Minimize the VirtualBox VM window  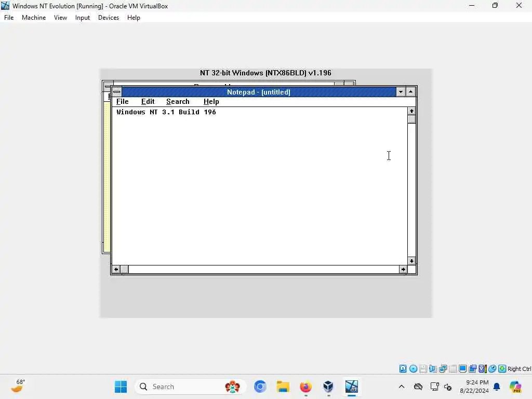coord(472,6)
